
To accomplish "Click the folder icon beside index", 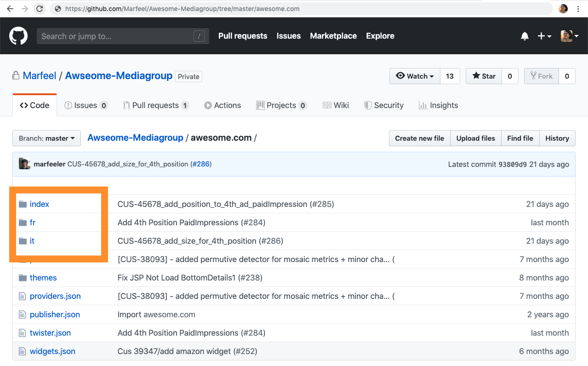I will point(23,204).
